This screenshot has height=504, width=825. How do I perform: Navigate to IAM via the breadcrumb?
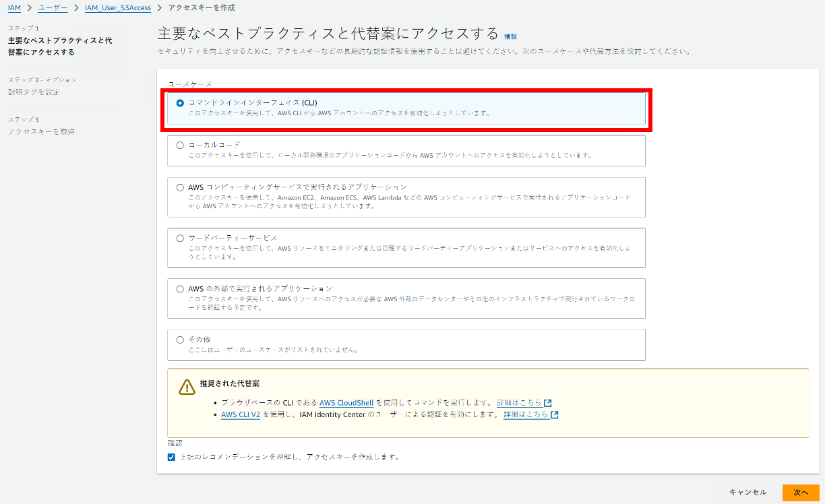tap(14, 7)
